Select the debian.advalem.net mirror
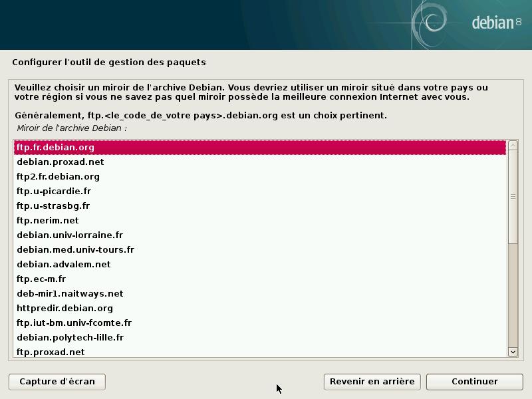 [63, 265]
